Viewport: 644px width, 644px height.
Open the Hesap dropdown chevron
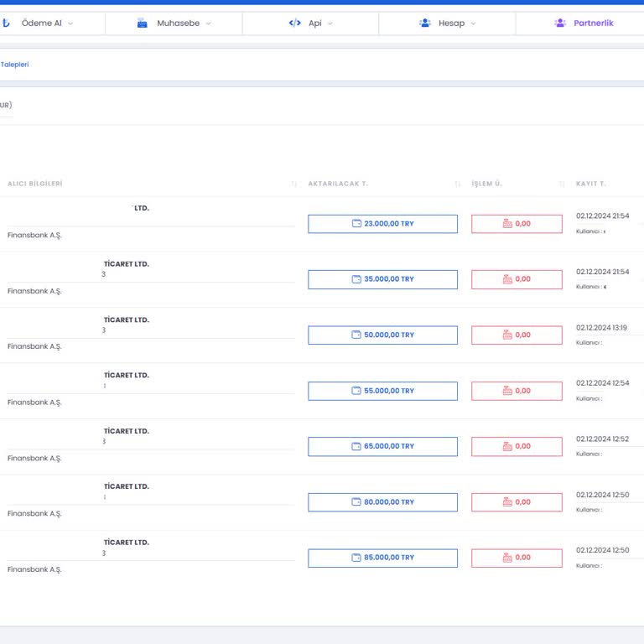click(473, 23)
